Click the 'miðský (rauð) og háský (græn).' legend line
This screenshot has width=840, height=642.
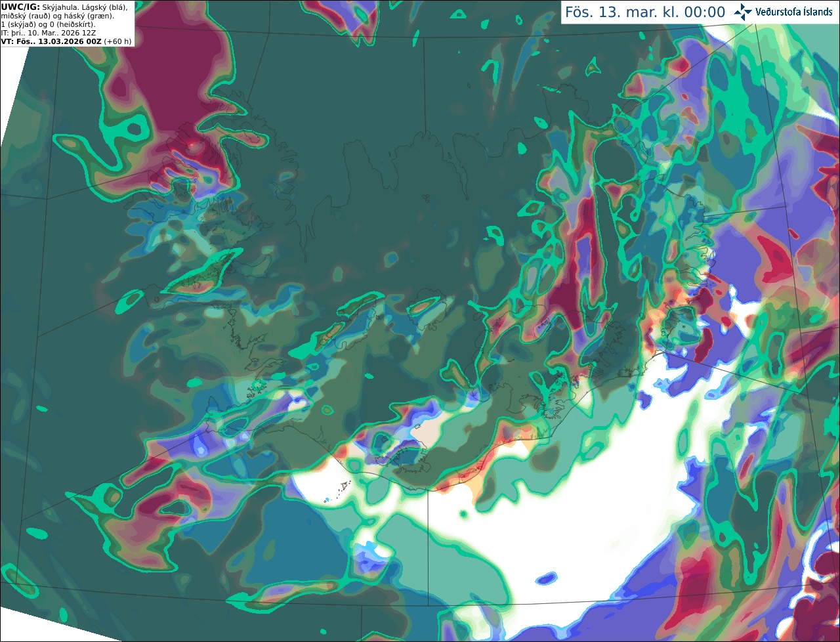57,16
